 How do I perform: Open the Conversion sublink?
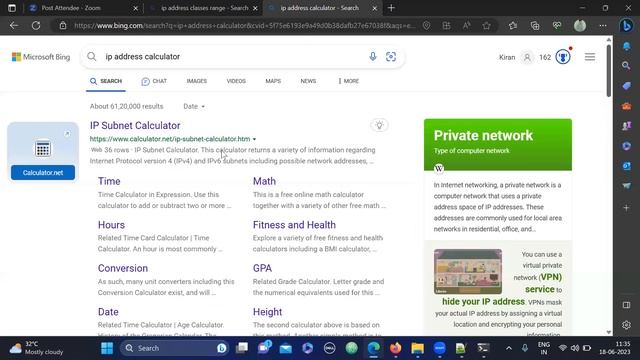point(123,268)
